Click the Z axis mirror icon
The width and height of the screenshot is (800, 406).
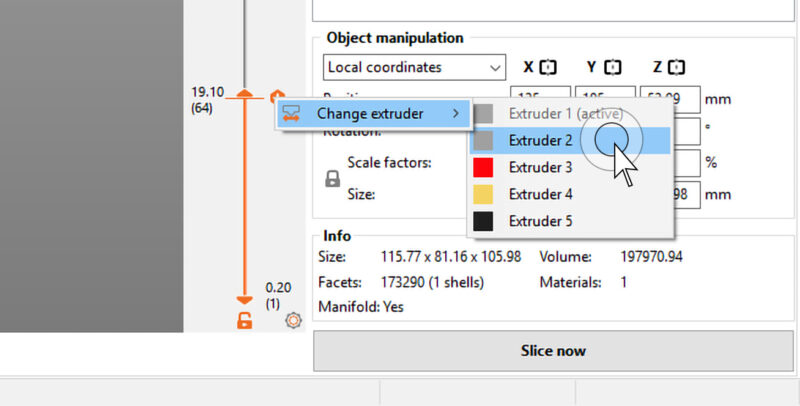tap(676, 68)
